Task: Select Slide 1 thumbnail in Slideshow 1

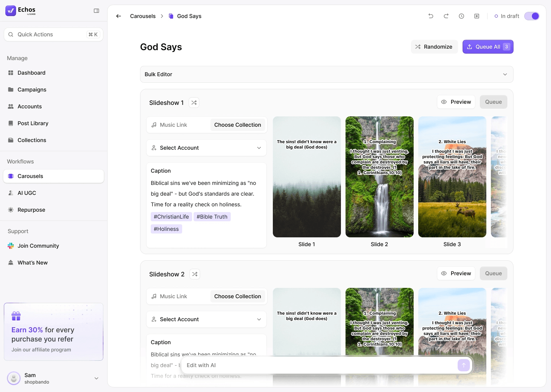Action: click(x=307, y=177)
